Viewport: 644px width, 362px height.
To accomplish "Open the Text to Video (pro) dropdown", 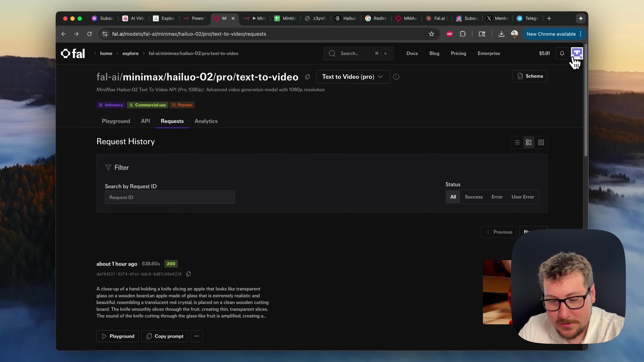I will pos(353,77).
